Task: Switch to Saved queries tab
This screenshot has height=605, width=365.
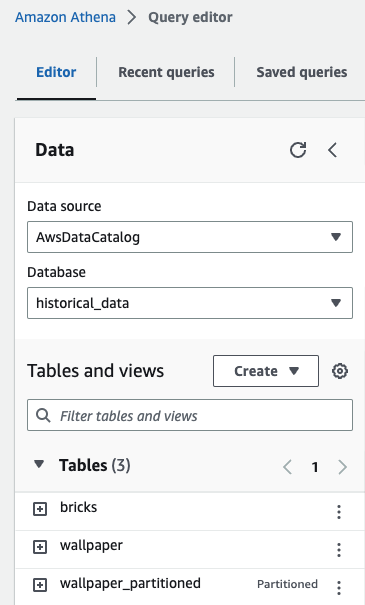Action: click(302, 72)
